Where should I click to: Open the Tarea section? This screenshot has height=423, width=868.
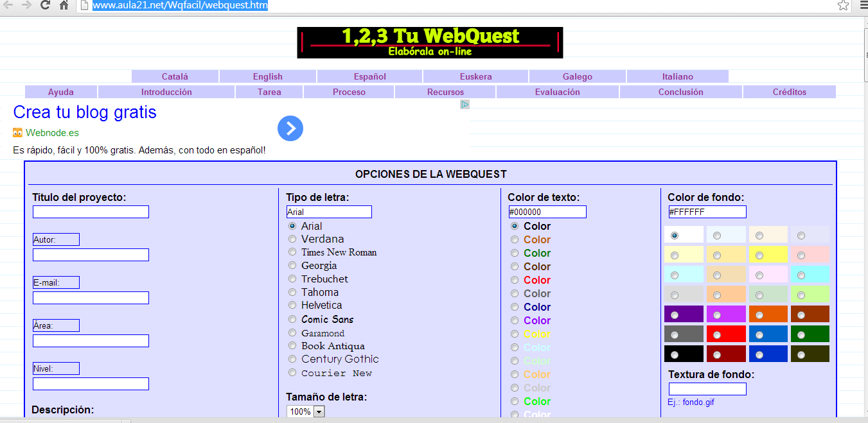coord(269,92)
